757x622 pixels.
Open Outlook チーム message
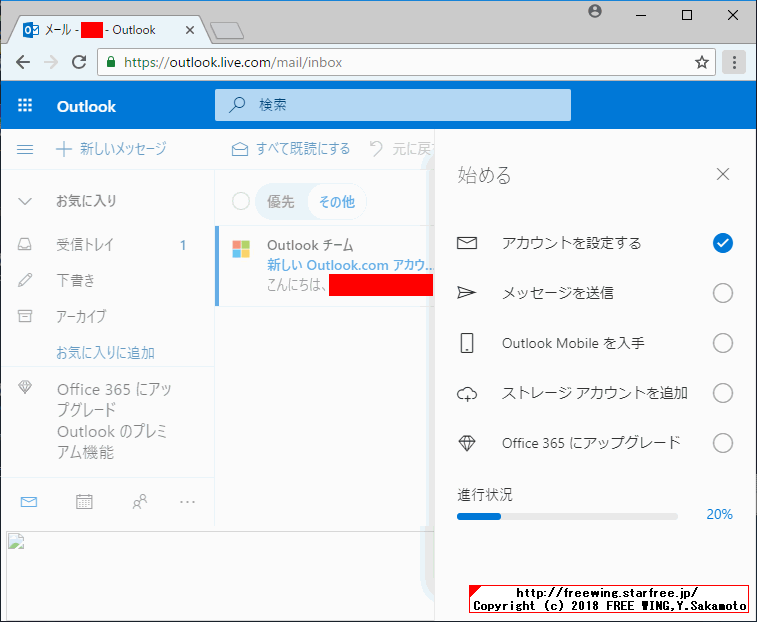[x=324, y=266]
